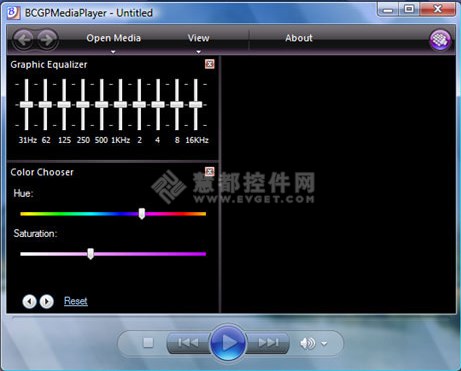
Task: Close the Color Chooser panel
Action: point(209,171)
